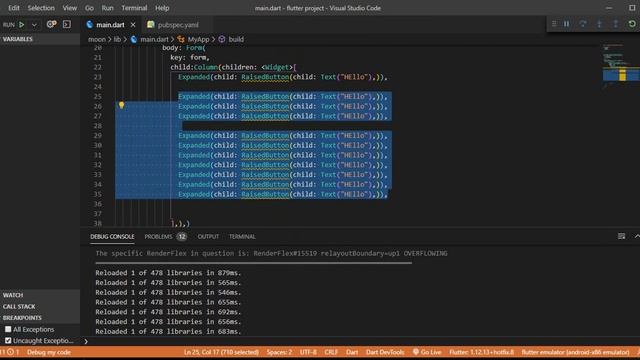Pause debugging from the debug toolbar
The height and width of the screenshot is (360, 640).
pyautogui.click(x=567, y=24)
